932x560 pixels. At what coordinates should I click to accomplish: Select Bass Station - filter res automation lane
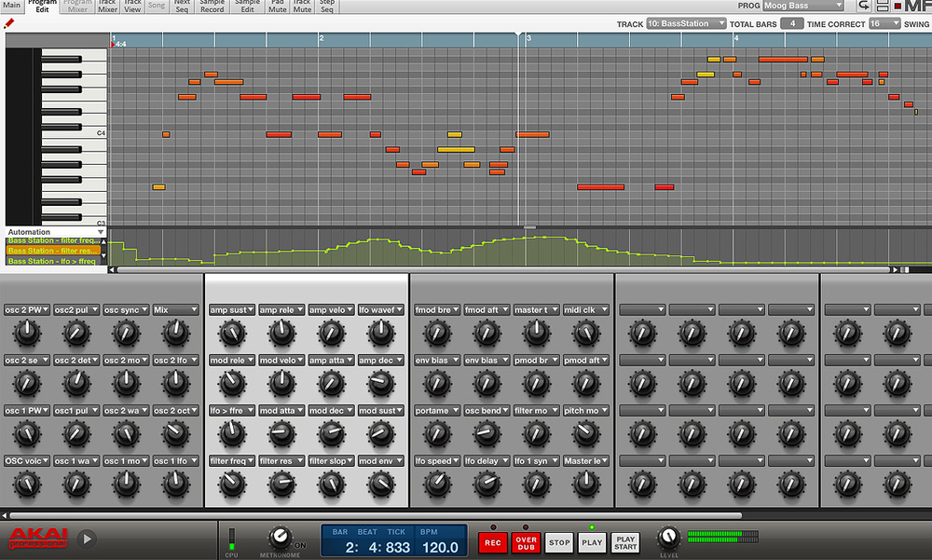point(53,251)
